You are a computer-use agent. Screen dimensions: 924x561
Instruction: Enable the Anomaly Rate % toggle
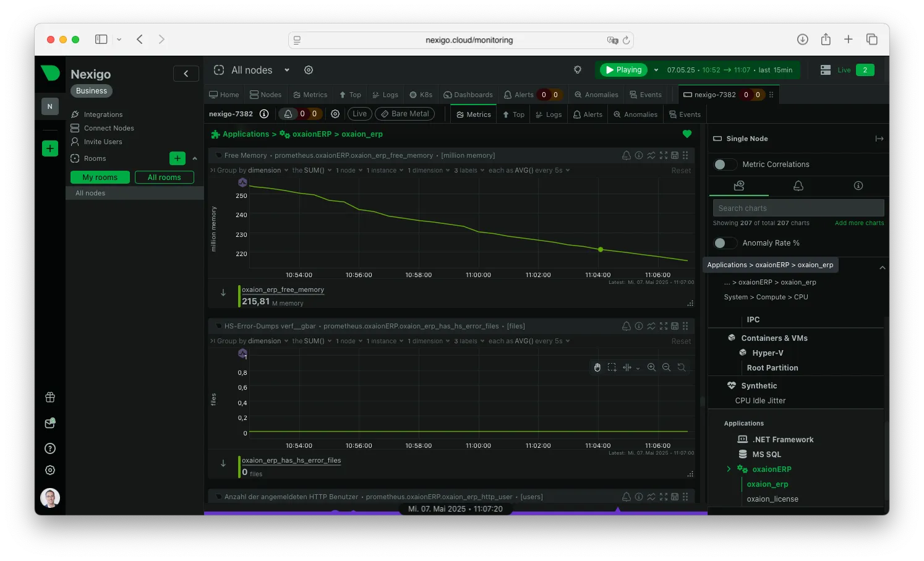(725, 243)
